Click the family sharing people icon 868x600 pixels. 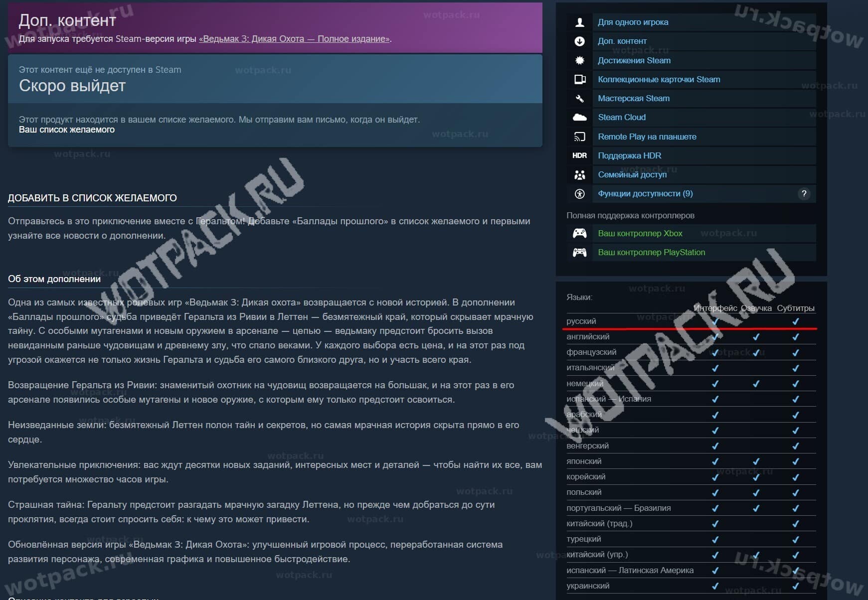[579, 174]
